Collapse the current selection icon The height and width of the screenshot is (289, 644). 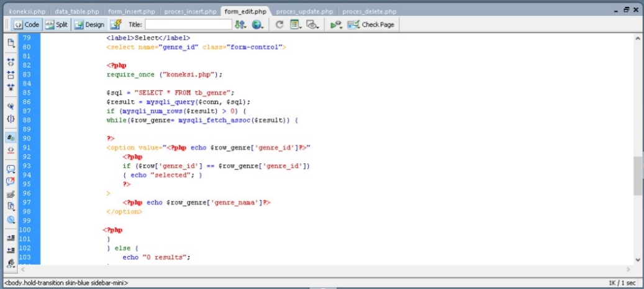(11, 75)
